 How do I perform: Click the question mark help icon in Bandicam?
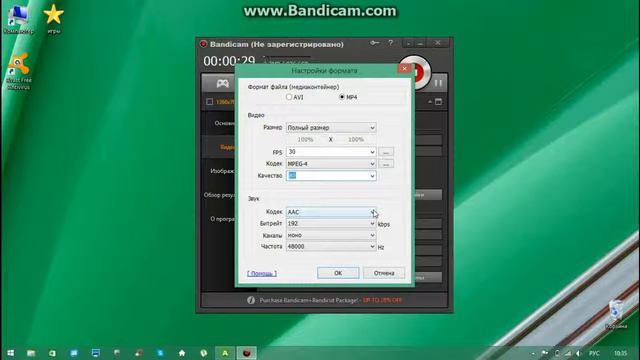click(391, 43)
